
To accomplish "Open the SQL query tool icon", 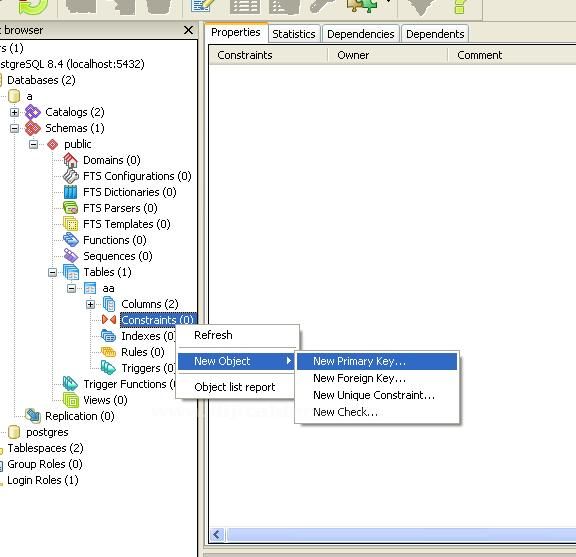I will (203, 6).
